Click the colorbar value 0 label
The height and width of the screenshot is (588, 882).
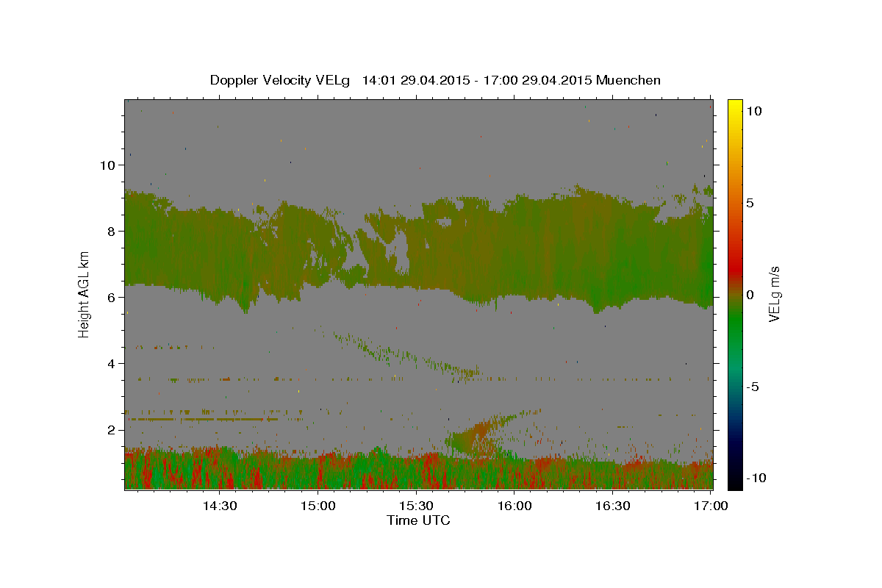click(750, 295)
